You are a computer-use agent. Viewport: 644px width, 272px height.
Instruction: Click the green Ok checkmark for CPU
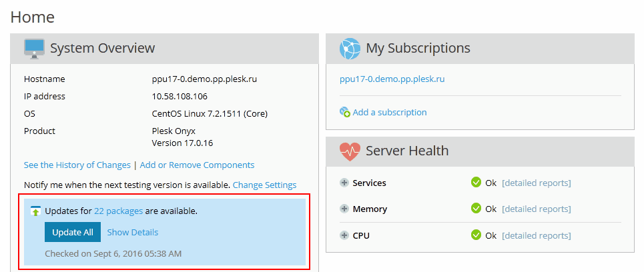[x=476, y=235]
